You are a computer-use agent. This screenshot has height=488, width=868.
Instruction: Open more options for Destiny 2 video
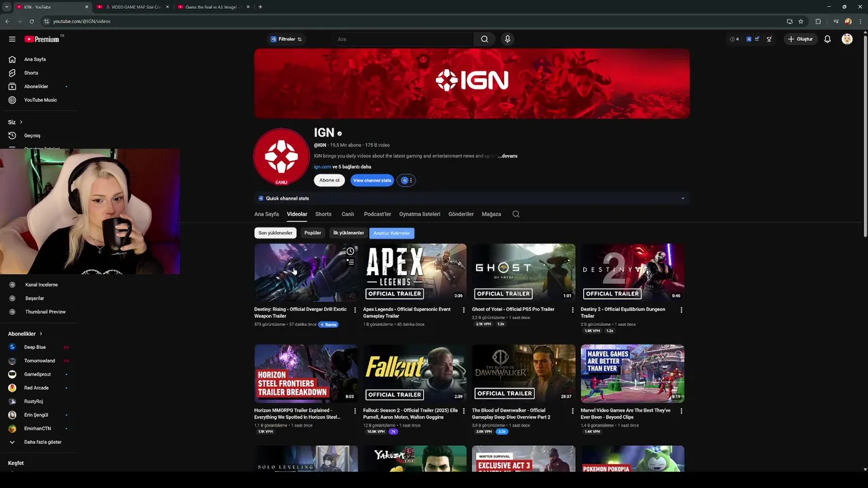tap(682, 310)
